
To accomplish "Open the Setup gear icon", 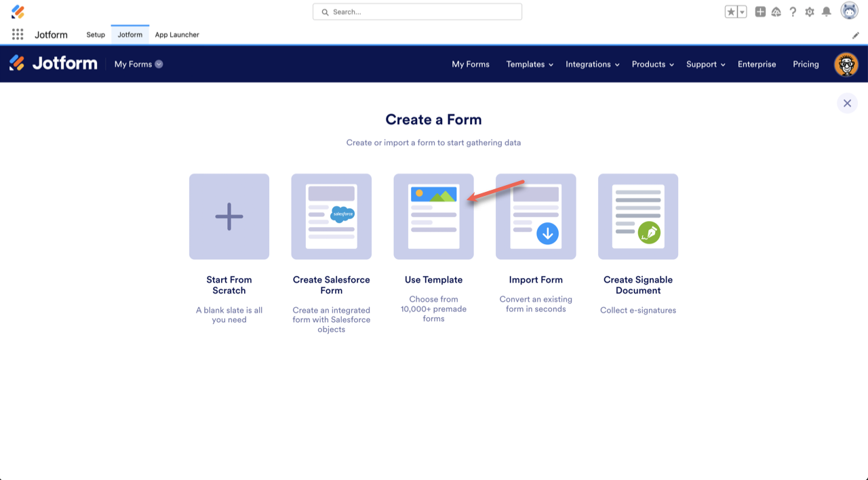I will 809,12.
